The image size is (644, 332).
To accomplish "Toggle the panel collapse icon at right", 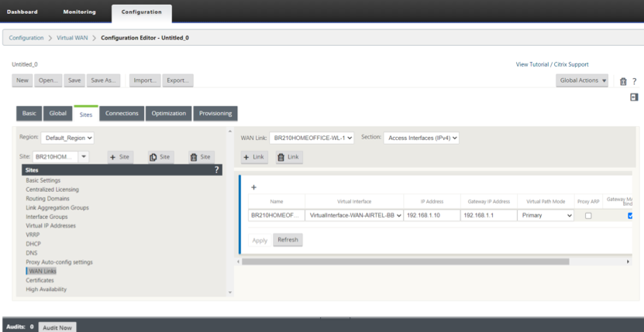I will (634, 98).
